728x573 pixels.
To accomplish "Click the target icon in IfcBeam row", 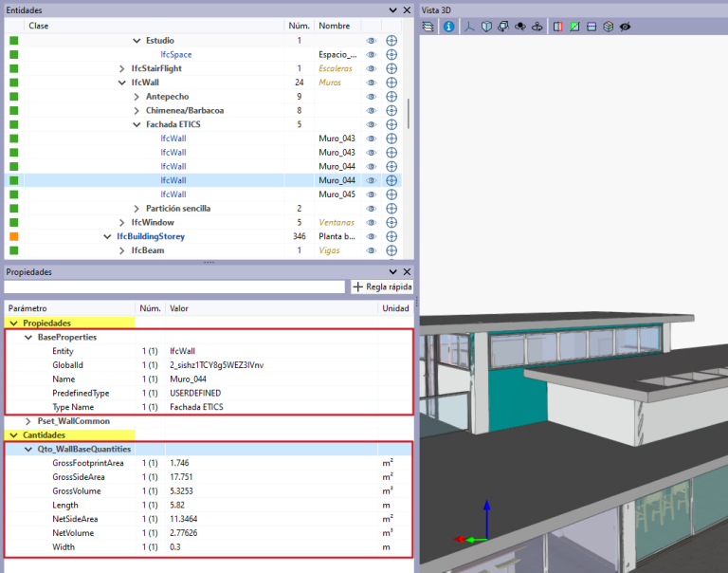I will (391, 250).
